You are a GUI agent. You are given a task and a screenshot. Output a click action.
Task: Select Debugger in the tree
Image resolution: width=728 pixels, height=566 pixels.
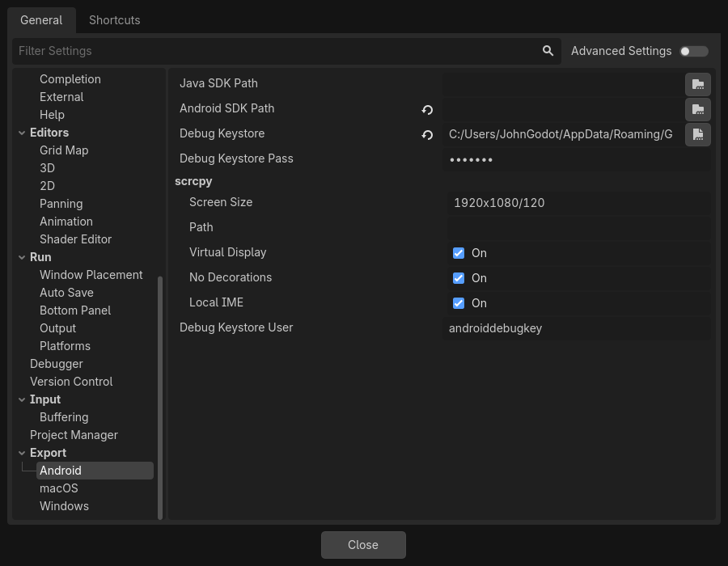click(x=57, y=364)
